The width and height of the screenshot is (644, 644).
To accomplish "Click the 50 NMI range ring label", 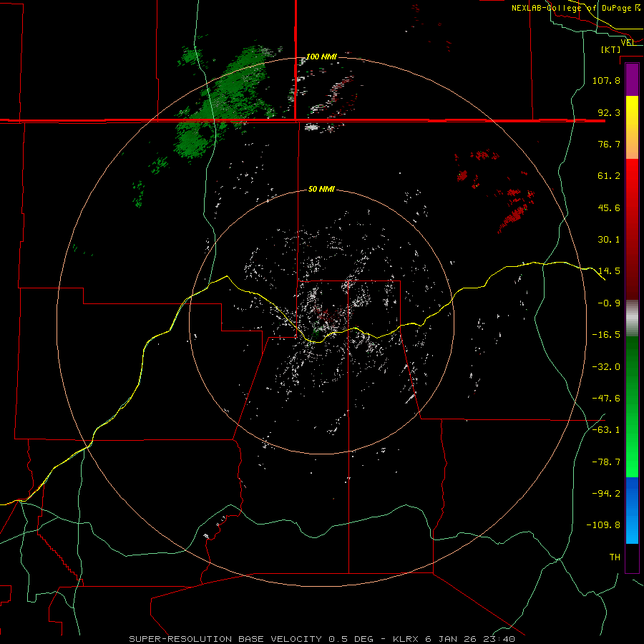I will [x=321, y=190].
